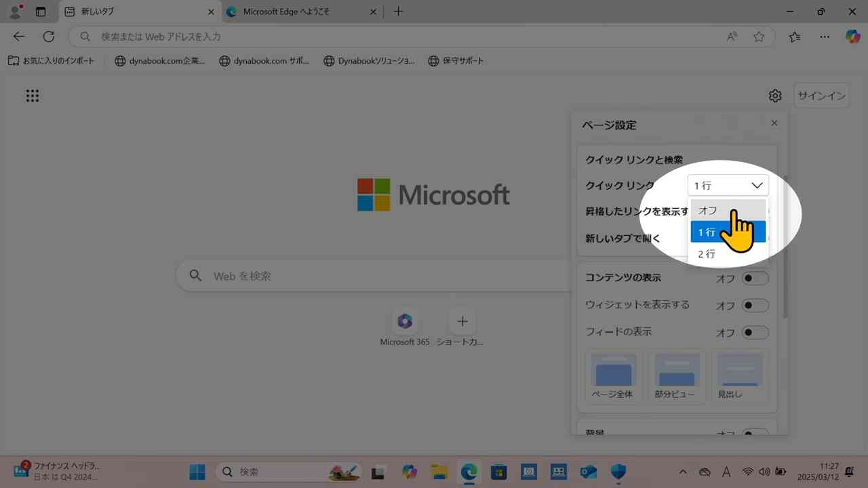Viewport: 868px width, 488px height.
Task: Select the ページ全体 layout thumbnail
Action: 612,375
